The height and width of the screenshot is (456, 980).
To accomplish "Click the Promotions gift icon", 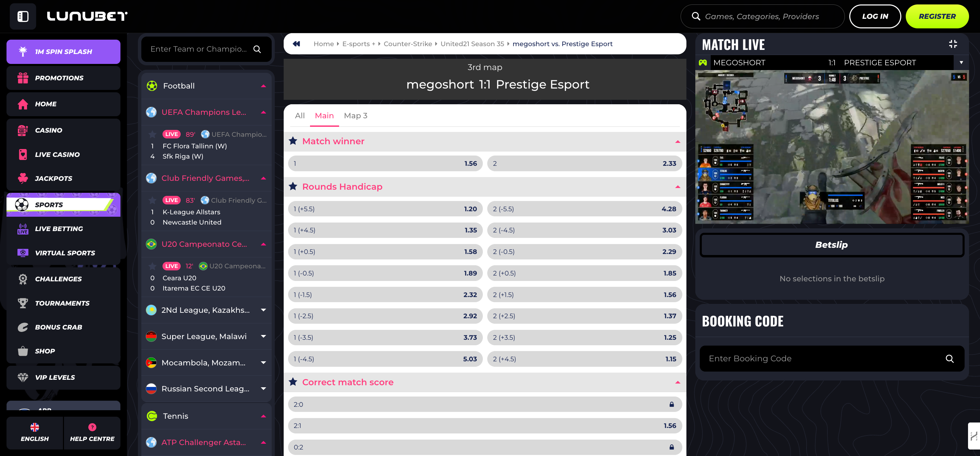I will (x=23, y=78).
